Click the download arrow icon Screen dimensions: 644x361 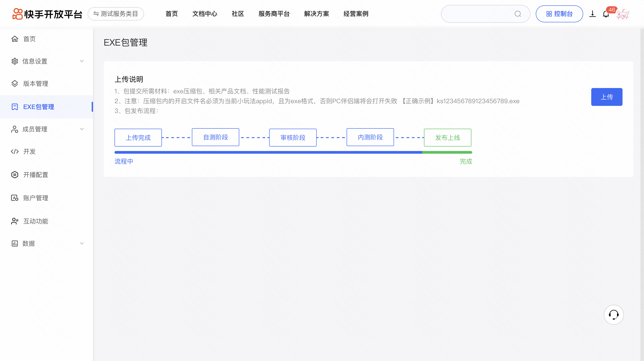click(592, 14)
